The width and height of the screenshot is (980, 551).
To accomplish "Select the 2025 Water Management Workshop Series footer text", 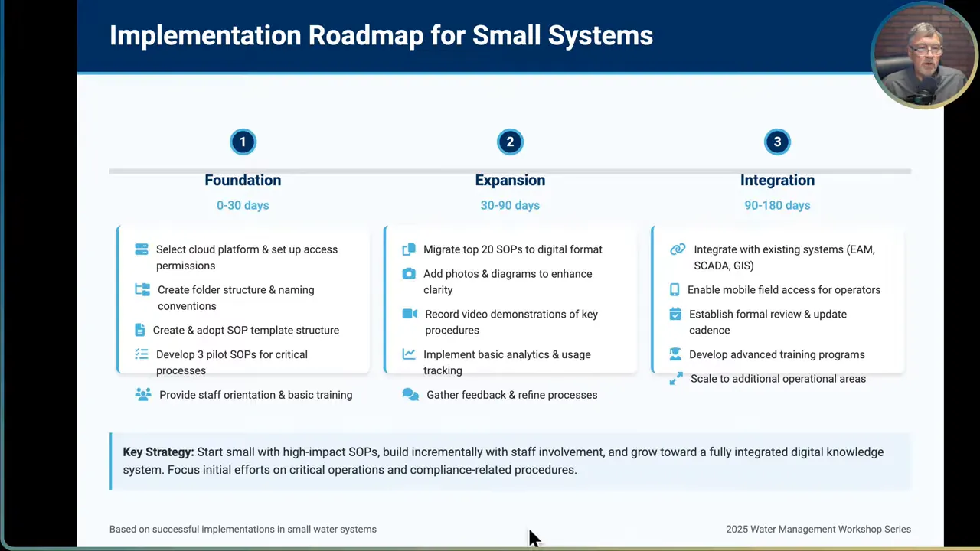I will point(818,529).
